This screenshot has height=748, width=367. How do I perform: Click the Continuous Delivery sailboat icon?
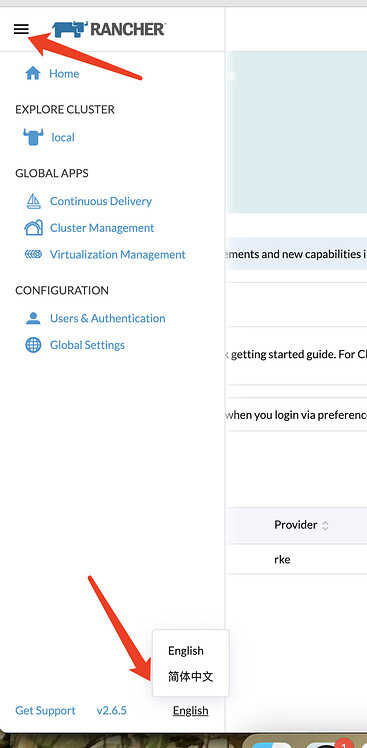point(33,201)
